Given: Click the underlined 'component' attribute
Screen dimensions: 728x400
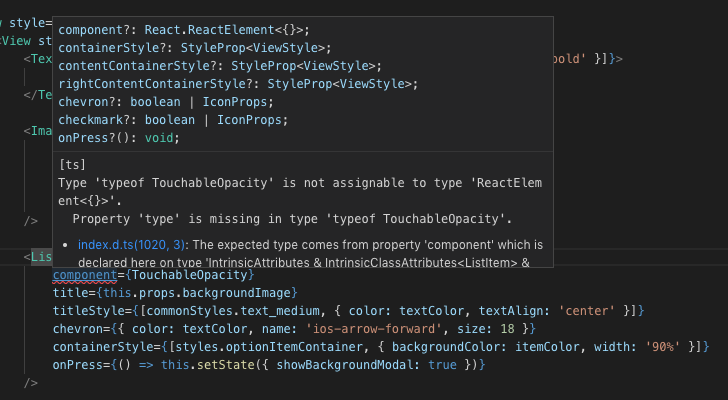Looking at the screenshot, I should 85,275.
